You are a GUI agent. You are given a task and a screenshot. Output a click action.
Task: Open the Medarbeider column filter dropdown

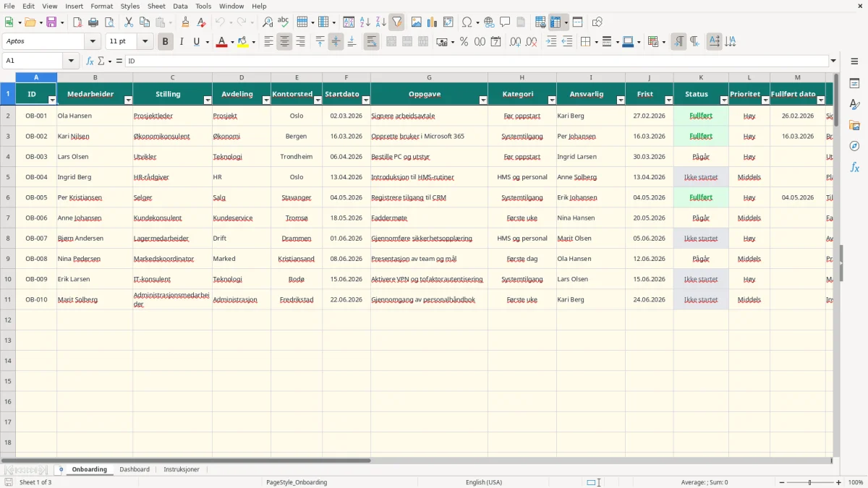coord(128,100)
